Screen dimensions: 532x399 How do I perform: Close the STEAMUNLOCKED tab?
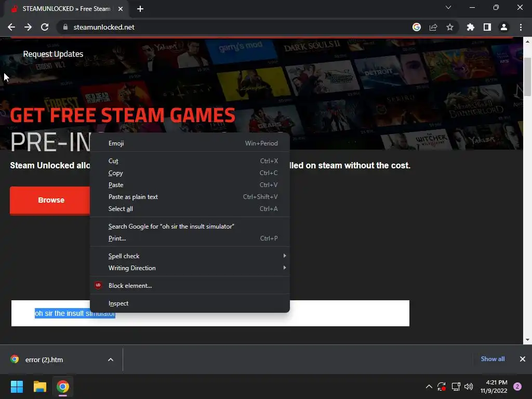click(121, 9)
